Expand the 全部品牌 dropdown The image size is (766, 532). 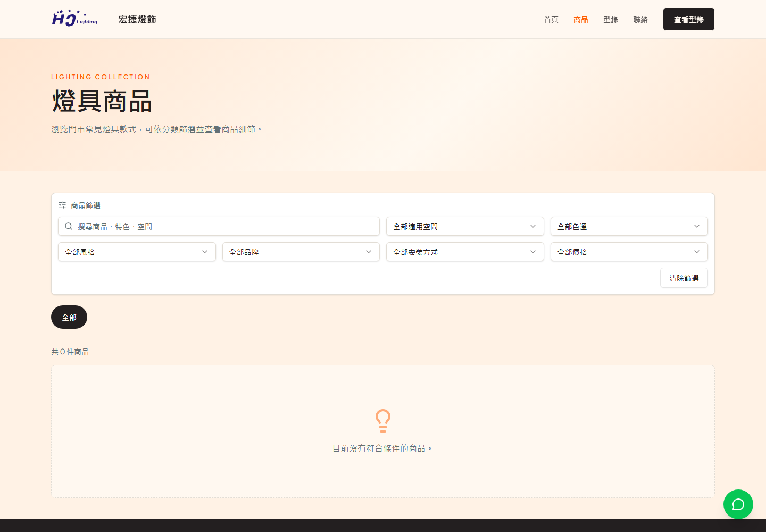click(x=301, y=252)
